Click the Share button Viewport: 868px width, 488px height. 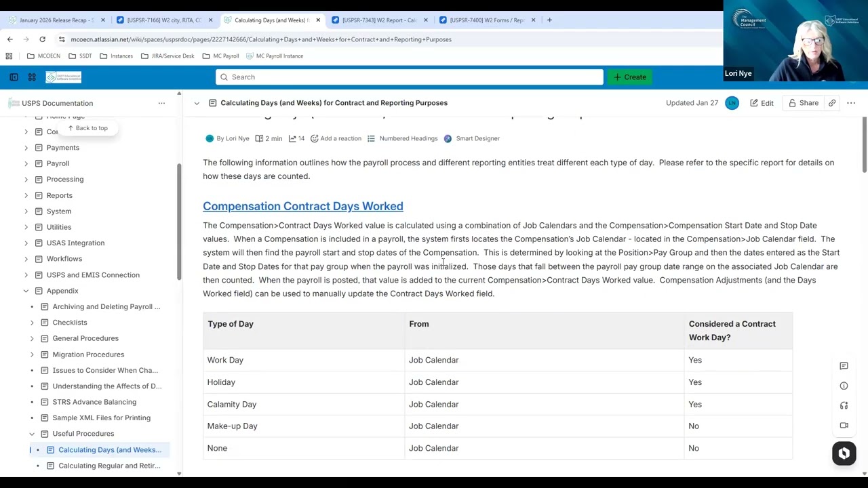(804, 103)
